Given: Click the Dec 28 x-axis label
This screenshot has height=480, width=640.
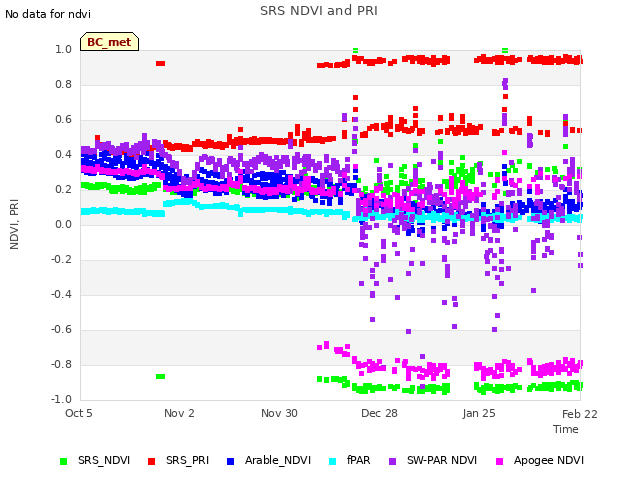Looking at the screenshot, I should tap(379, 413).
